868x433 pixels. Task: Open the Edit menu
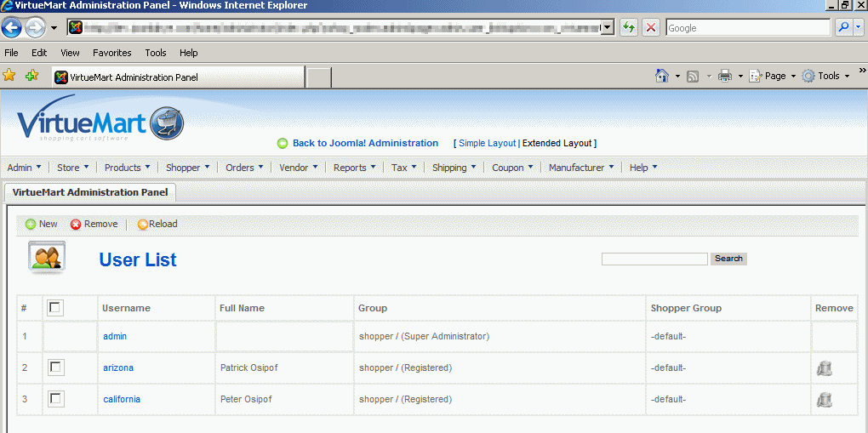tap(39, 53)
